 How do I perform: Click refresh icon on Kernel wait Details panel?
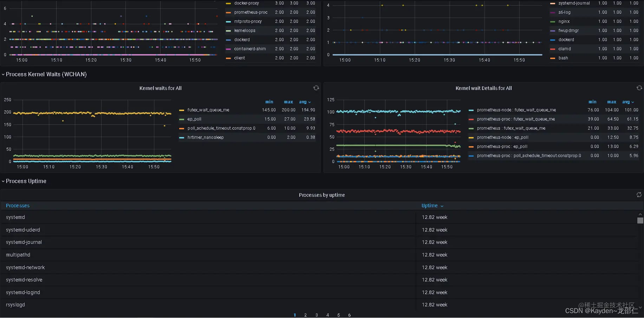pyautogui.click(x=639, y=88)
